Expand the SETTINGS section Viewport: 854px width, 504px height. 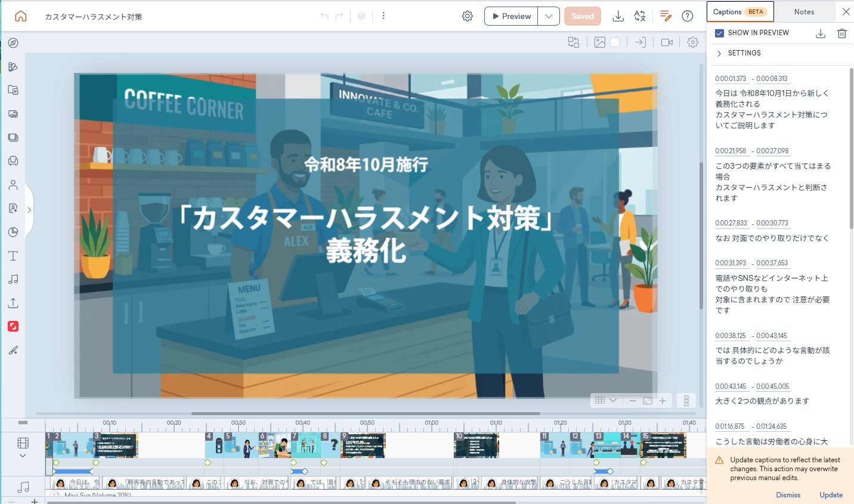(x=739, y=53)
